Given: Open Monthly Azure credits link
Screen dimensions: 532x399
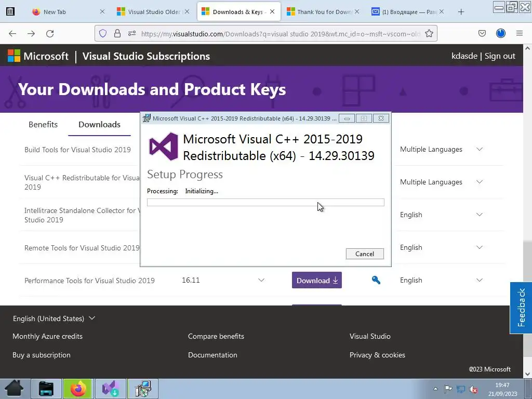Looking at the screenshot, I should (47, 336).
